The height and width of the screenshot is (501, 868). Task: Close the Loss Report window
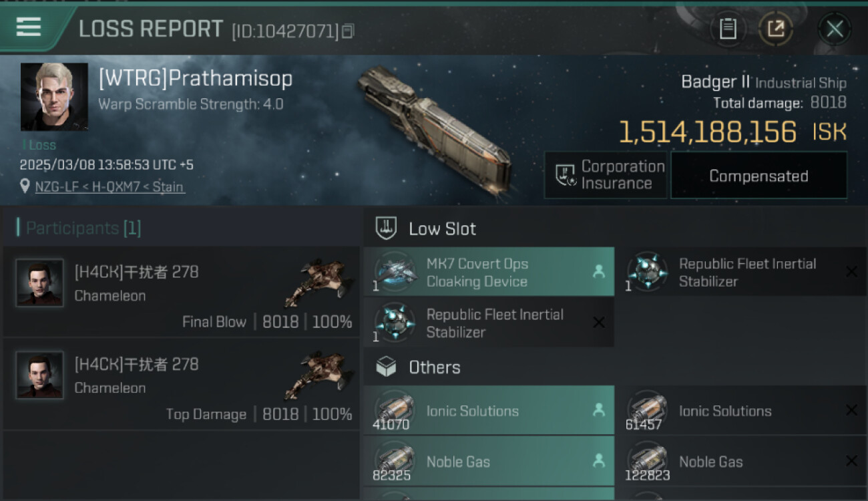click(835, 29)
